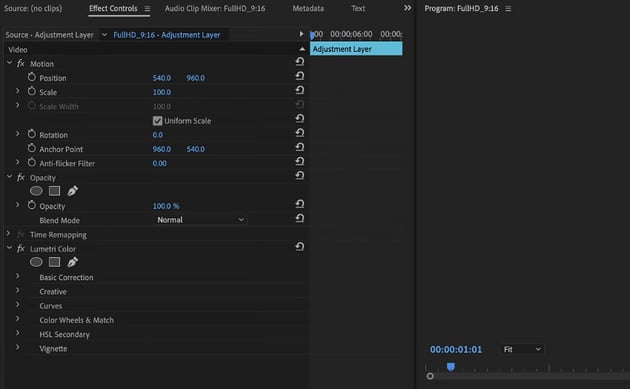Open the Blend Mode Normal dropdown
630x389 pixels.
[x=200, y=220]
